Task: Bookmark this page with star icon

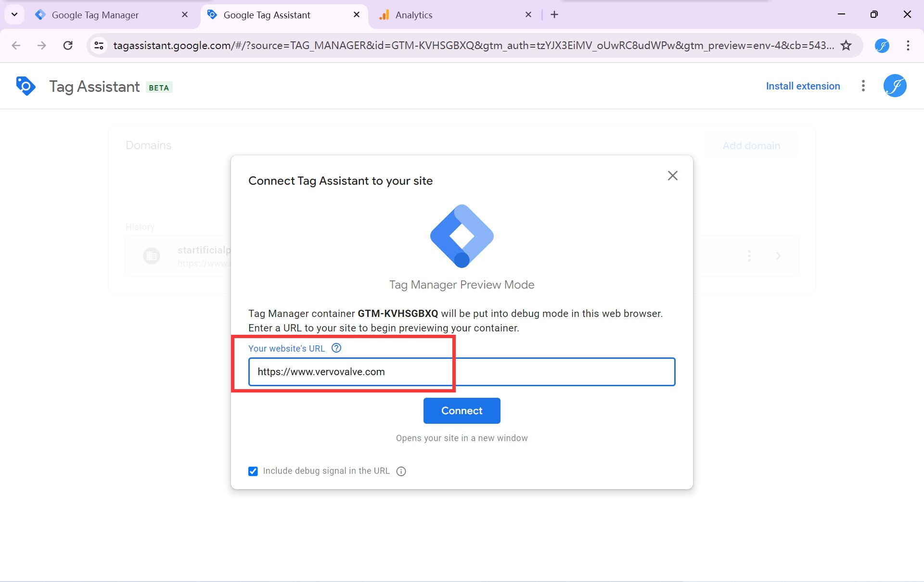Action: pyautogui.click(x=846, y=45)
